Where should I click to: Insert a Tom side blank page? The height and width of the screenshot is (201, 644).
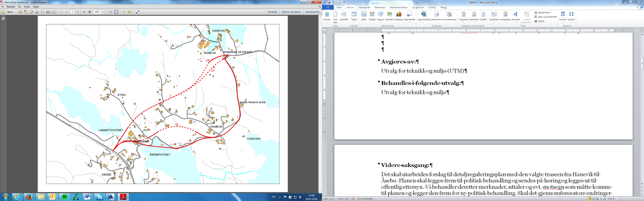[335, 17]
